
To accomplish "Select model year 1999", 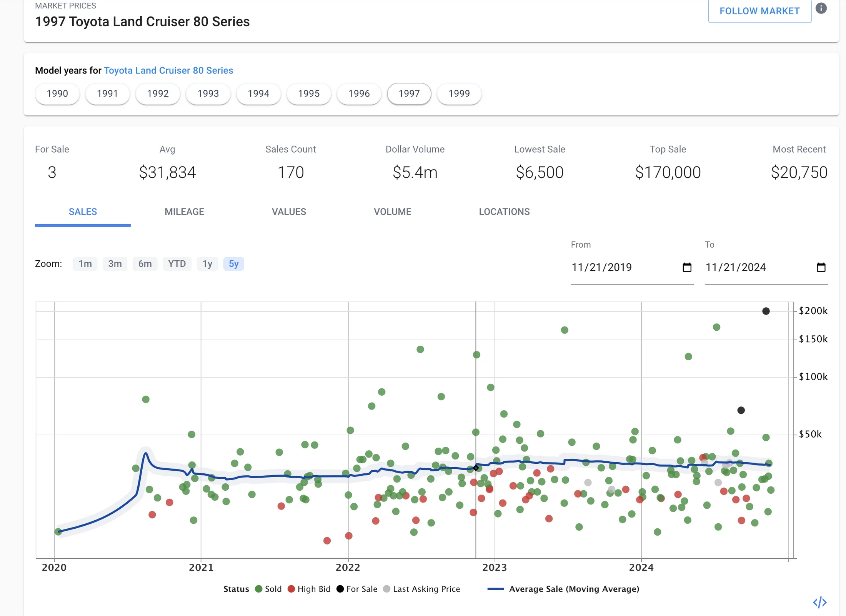I will pyautogui.click(x=459, y=93).
